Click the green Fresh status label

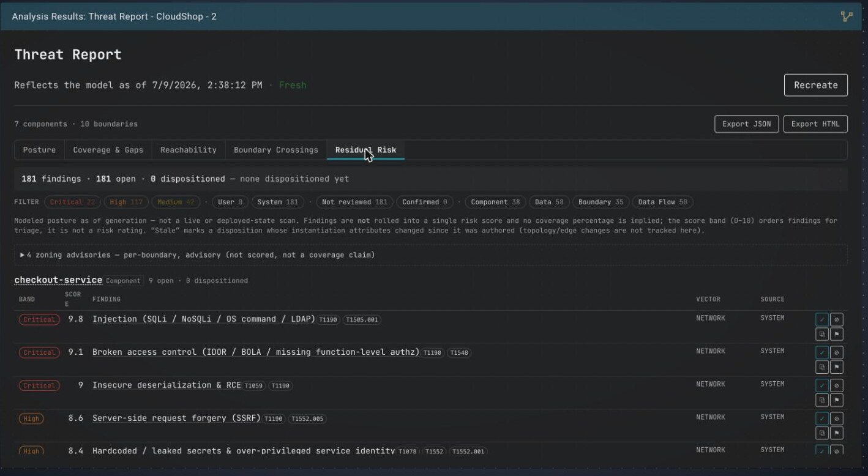click(293, 85)
